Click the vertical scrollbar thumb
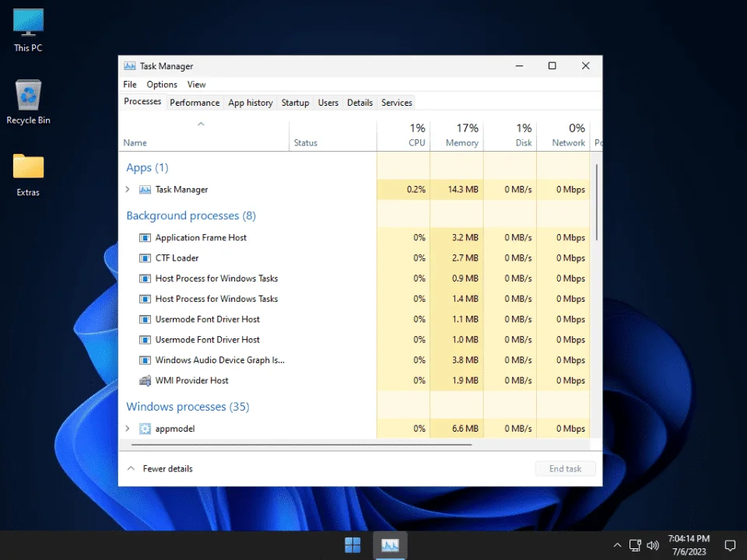The image size is (747, 560). (597, 202)
